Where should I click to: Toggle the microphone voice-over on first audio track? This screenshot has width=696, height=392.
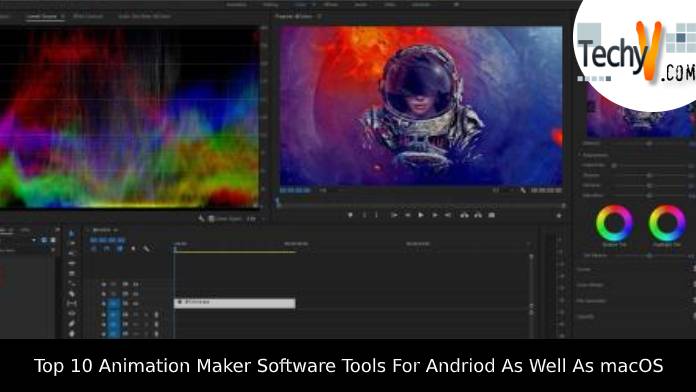[156, 314]
